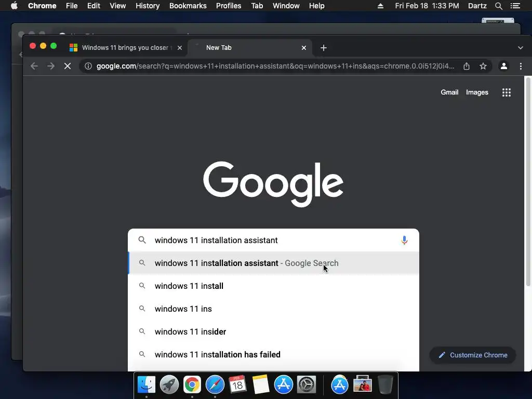This screenshot has width=532, height=399.
Task: Switch to Windows 11 brings you closer tab
Action: 125,47
